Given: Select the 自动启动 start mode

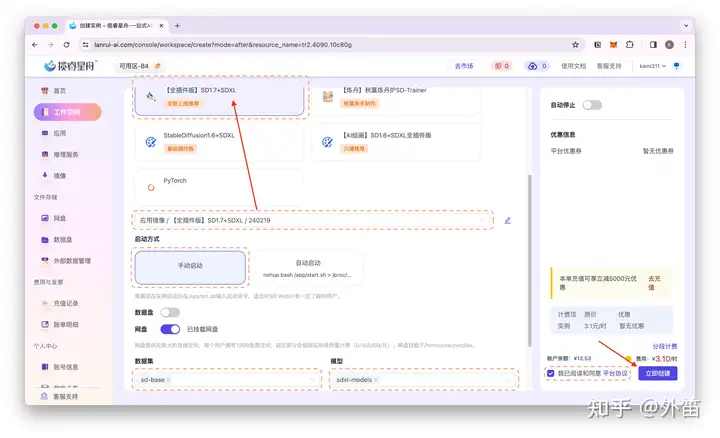Looking at the screenshot, I should 308,268.
